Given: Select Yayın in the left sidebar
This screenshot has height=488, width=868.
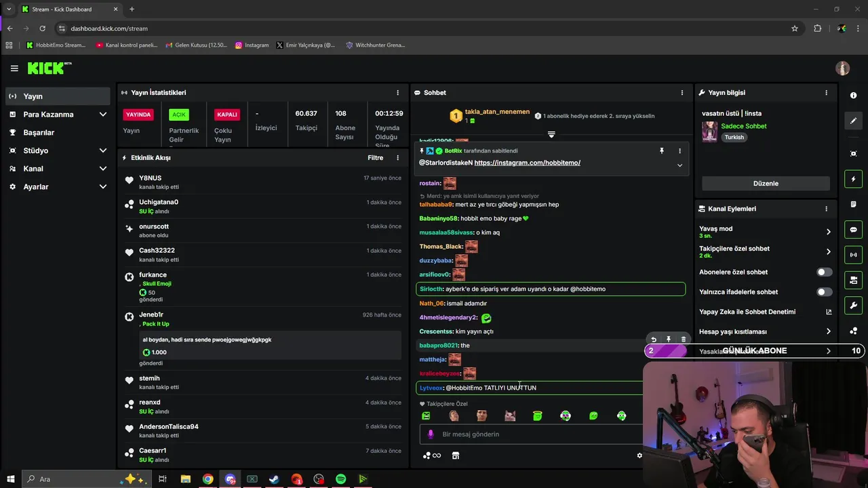Looking at the screenshot, I should click(58, 96).
